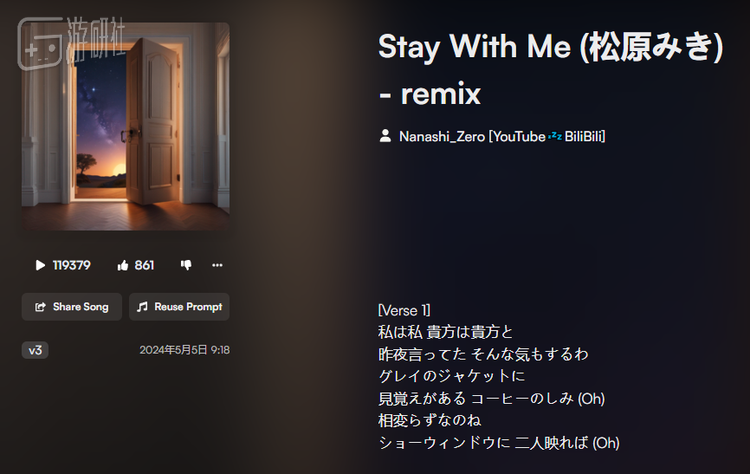This screenshot has height=474, width=750.
Task: Click the music note icon in Reuse Prompt
Action: pyautogui.click(x=142, y=307)
